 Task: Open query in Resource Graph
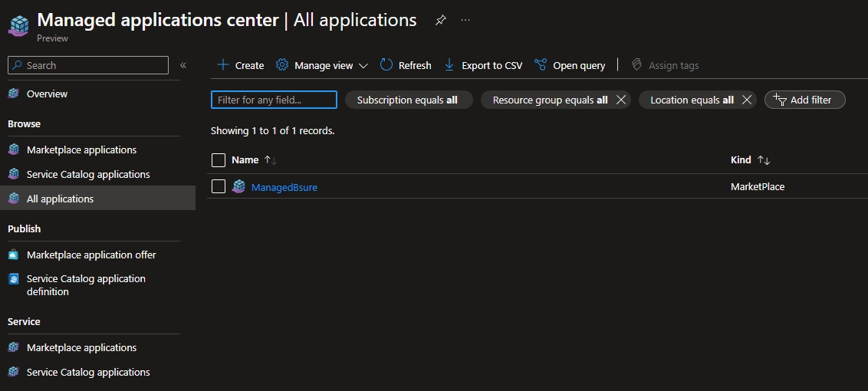point(570,65)
